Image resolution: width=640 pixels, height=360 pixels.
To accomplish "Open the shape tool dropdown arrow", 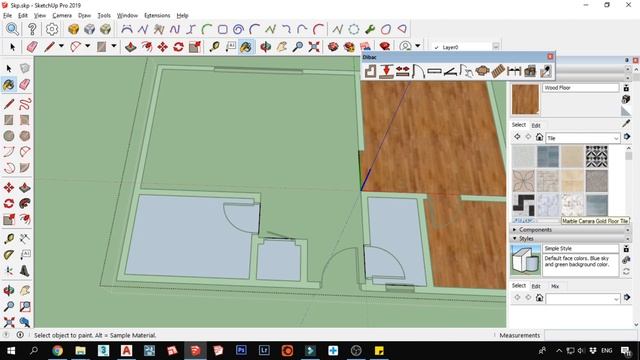I will (x=113, y=46).
